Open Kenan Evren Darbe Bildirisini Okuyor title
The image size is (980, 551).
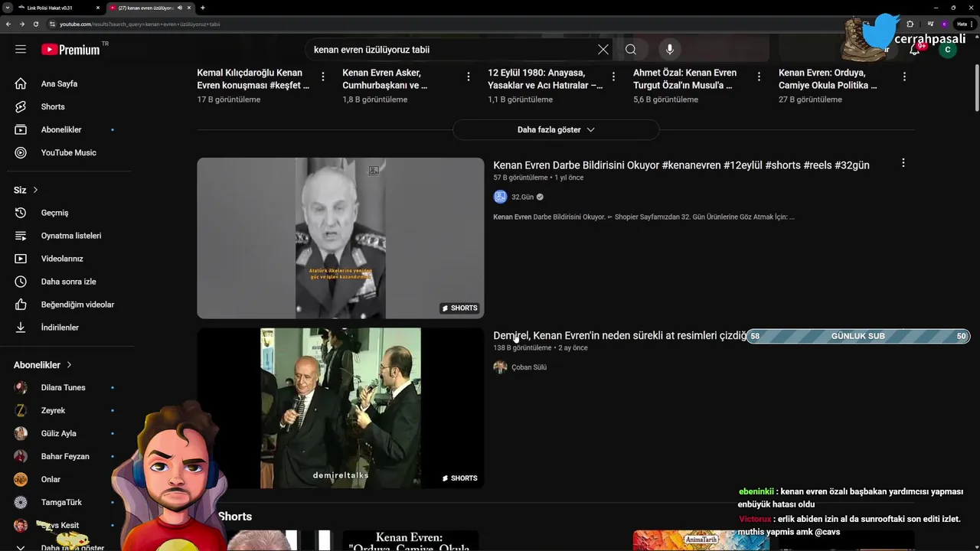[681, 165]
